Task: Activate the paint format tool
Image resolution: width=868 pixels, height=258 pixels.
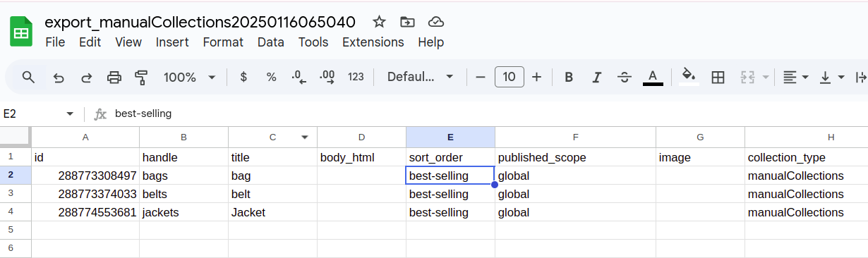Action: tap(141, 77)
